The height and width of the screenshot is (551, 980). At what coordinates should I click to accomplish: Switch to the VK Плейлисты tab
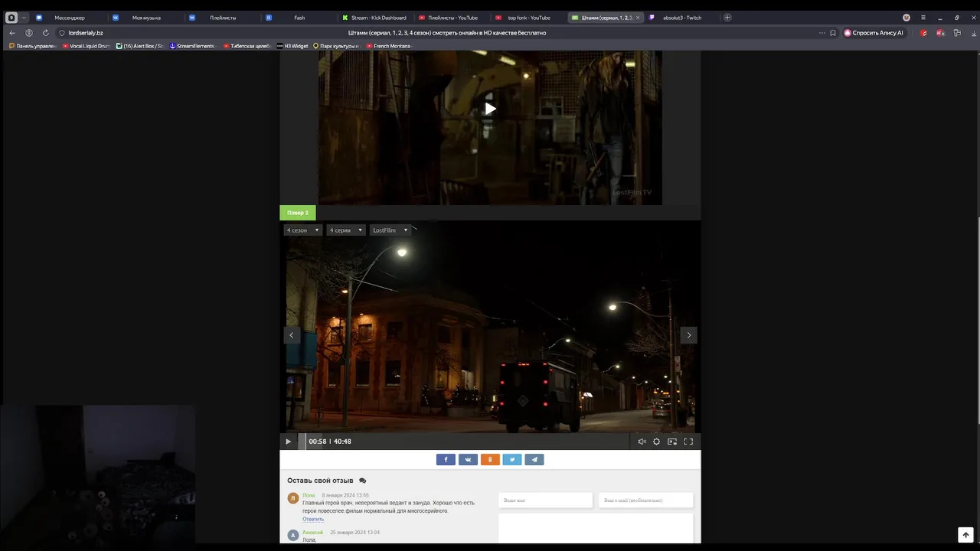[x=222, y=18]
